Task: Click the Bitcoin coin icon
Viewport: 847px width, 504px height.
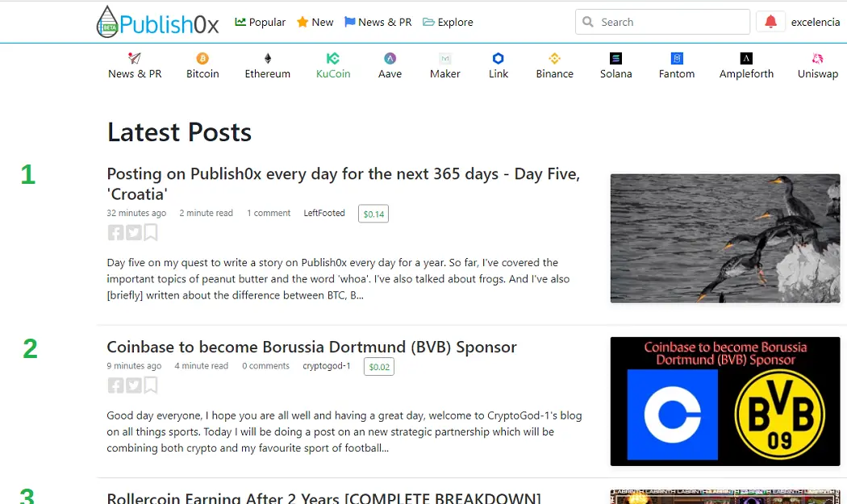Action: pos(202,58)
